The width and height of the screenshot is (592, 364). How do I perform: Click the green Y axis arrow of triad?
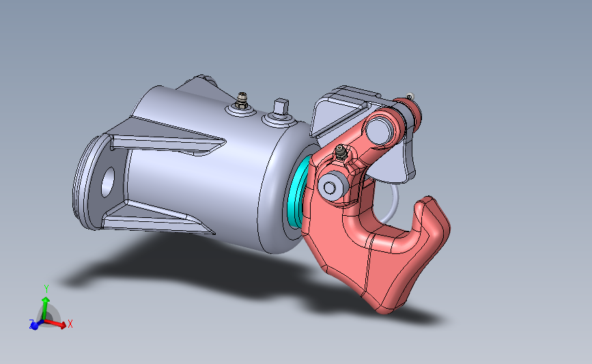[x=45, y=308]
